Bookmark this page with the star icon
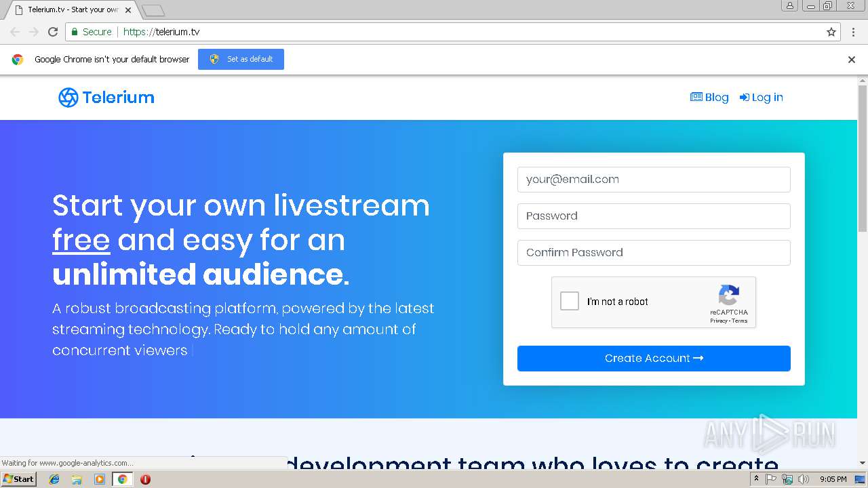This screenshot has height=488, width=868. [831, 32]
